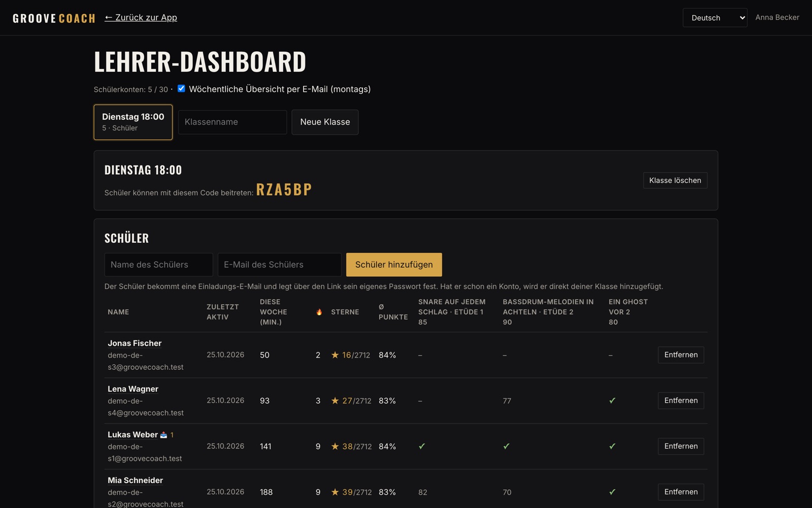Click Mia Schneider's Ein Ghost vor 2 checkmark

[612, 492]
